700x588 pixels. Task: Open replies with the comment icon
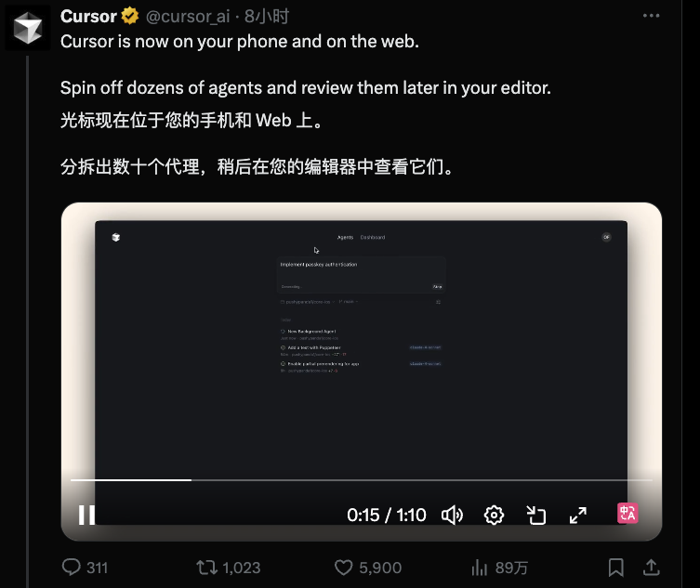(72, 568)
